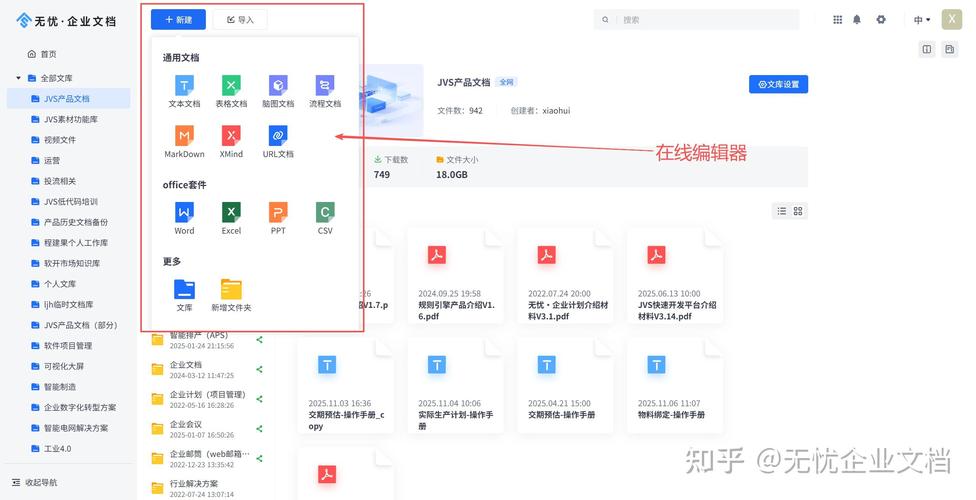
Task: Click the 全网 tag beside library title
Action: click(507, 82)
